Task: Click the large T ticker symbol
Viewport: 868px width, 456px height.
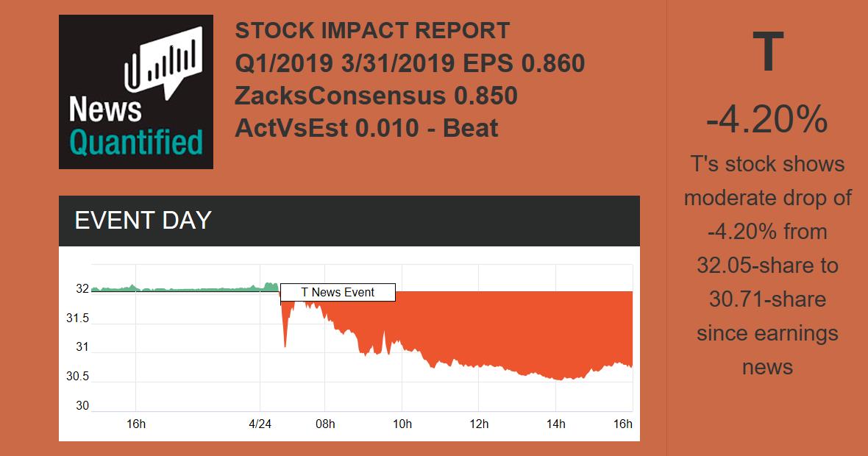Action: [767, 53]
